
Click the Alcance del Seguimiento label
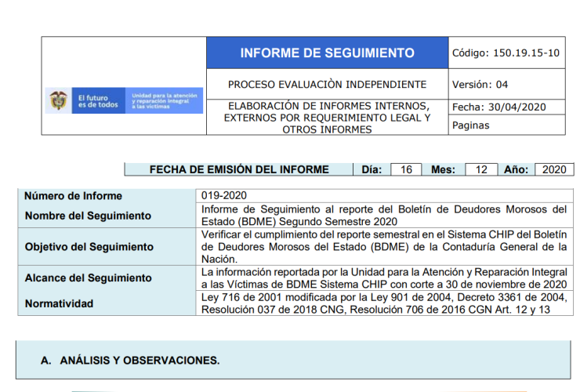(89, 278)
